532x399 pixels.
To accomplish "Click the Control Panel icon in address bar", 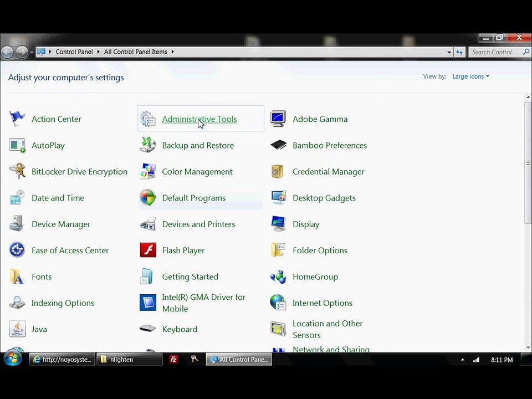I will pos(42,52).
